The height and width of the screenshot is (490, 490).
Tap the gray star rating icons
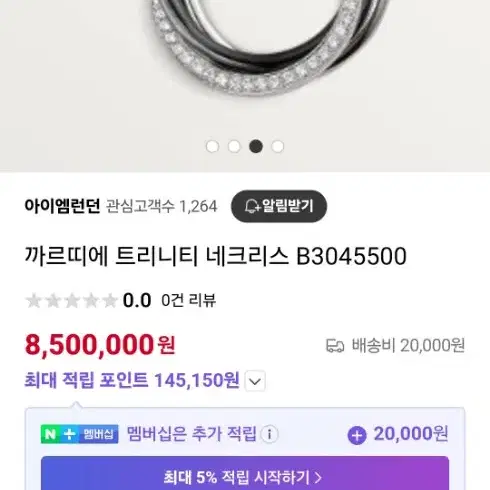[x=72, y=300]
